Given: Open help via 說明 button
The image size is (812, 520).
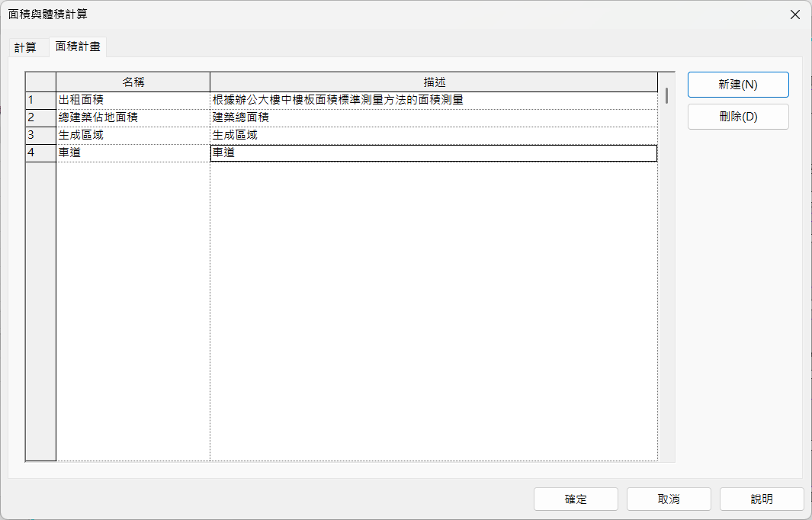Looking at the screenshot, I should click(761, 499).
